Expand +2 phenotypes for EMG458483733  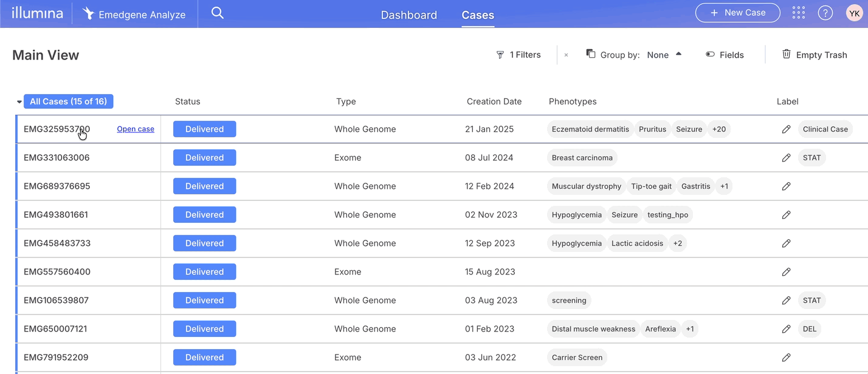(x=678, y=243)
